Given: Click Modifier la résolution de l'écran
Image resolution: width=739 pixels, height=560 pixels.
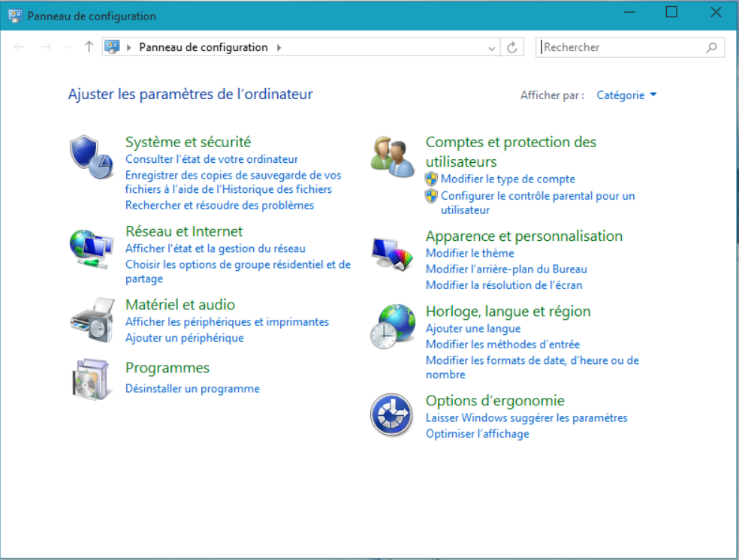Looking at the screenshot, I should click(x=504, y=285).
